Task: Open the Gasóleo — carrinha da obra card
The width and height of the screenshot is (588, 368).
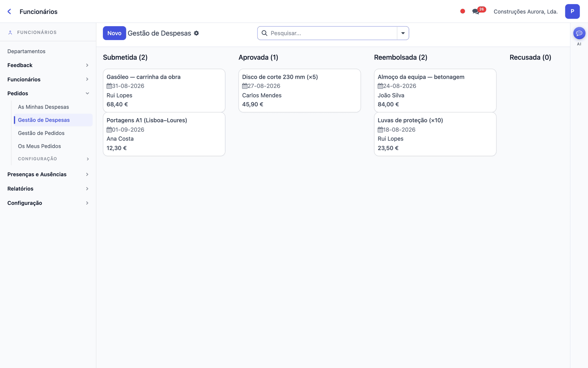Action: 164,91
